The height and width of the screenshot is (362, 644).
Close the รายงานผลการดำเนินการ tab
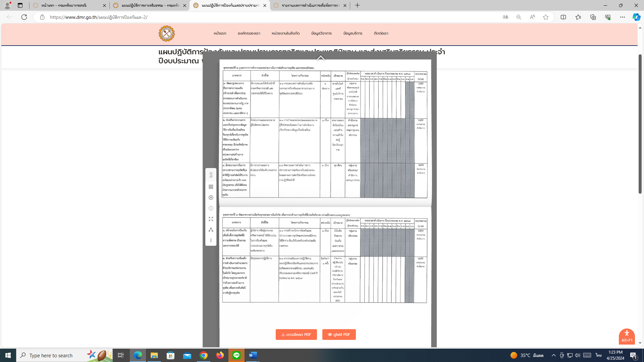(345, 5)
